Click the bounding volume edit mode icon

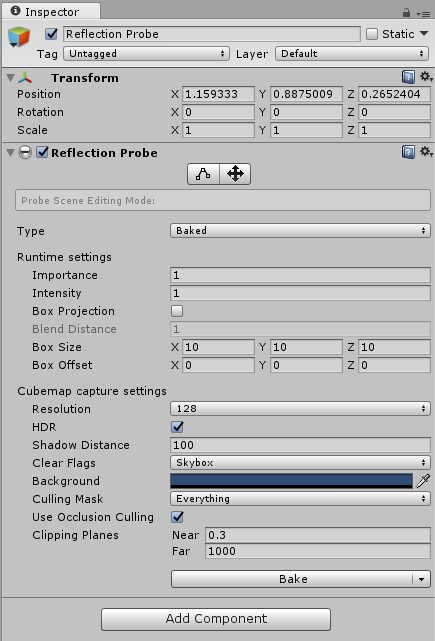[203, 174]
